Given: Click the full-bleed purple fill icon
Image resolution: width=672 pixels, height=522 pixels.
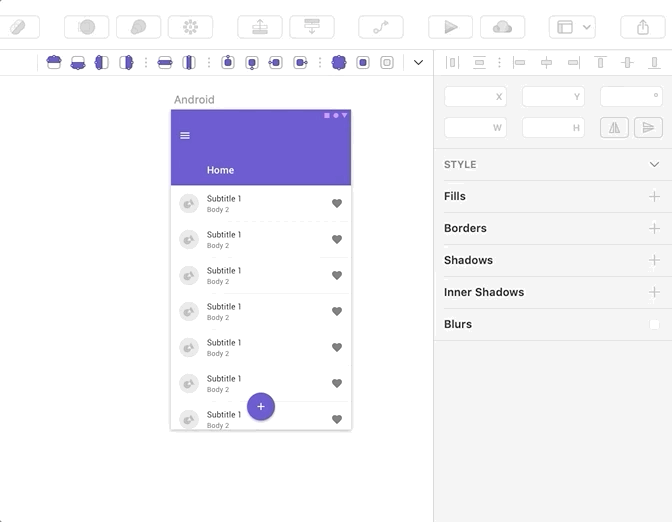Looking at the screenshot, I should pyautogui.click(x=339, y=63).
